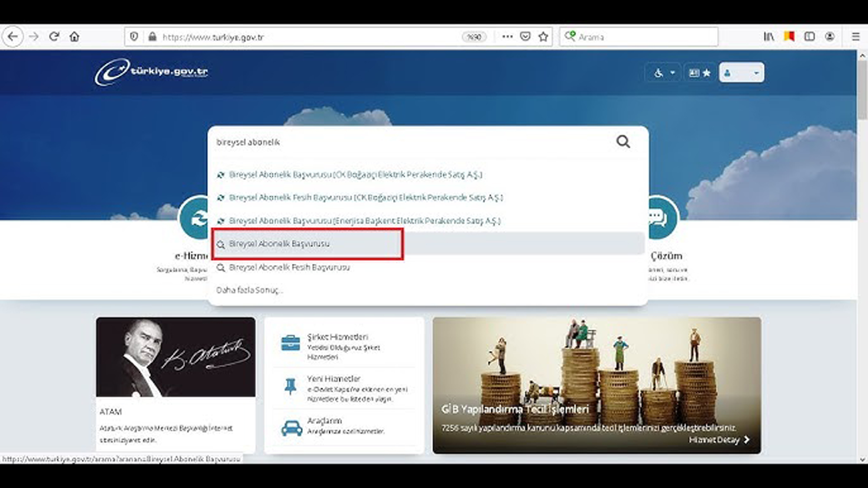Toggle the browser sidebar icon
The image size is (868, 488).
[809, 37]
